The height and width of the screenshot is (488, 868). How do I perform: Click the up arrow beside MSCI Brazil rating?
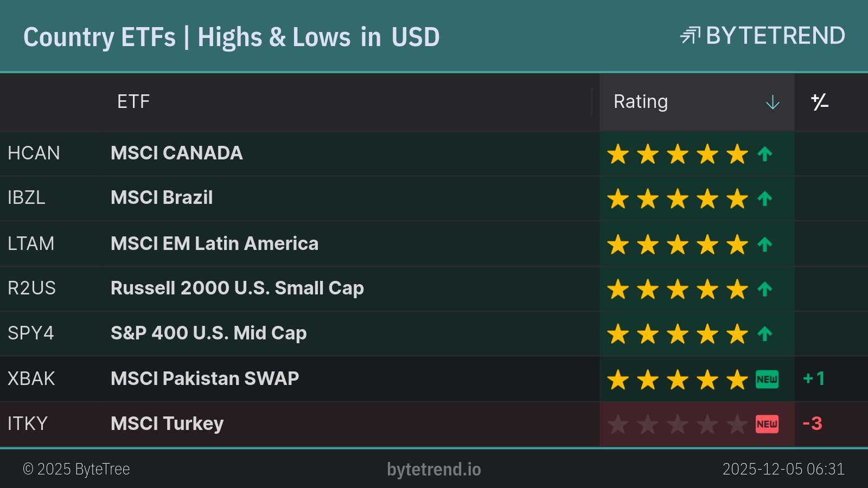765,199
